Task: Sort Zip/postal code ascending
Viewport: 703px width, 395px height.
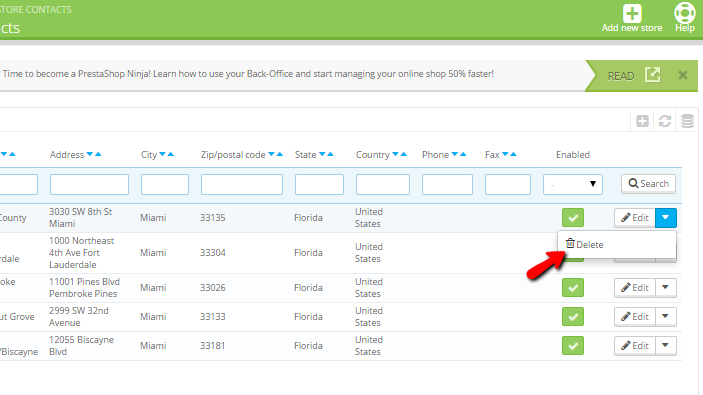Action: point(280,154)
